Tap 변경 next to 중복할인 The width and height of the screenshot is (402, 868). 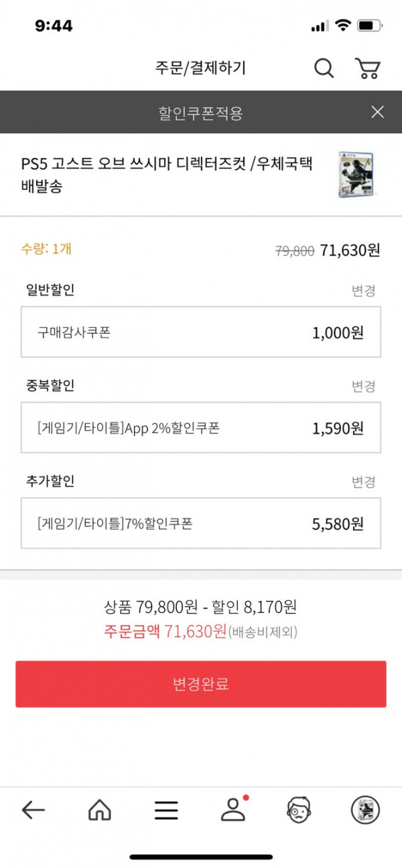pyautogui.click(x=363, y=386)
